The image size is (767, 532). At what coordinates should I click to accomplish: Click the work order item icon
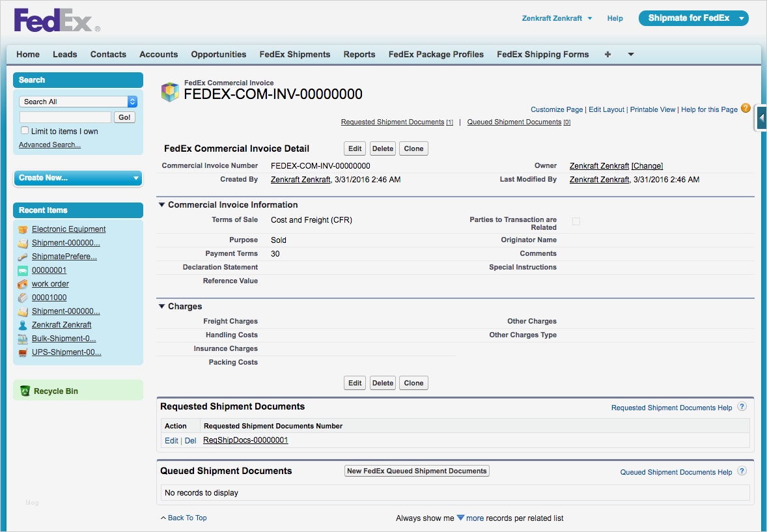pos(23,284)
